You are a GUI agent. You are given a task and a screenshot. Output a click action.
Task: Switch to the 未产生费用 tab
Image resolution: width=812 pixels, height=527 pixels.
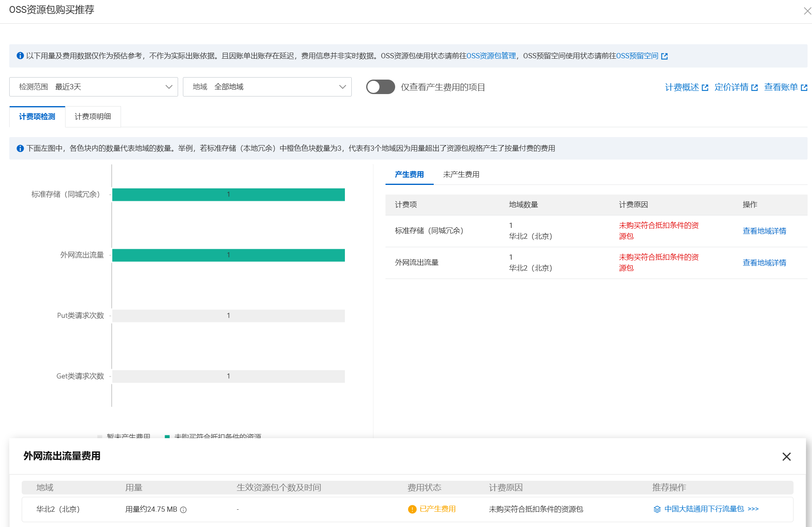coord(461,174)
